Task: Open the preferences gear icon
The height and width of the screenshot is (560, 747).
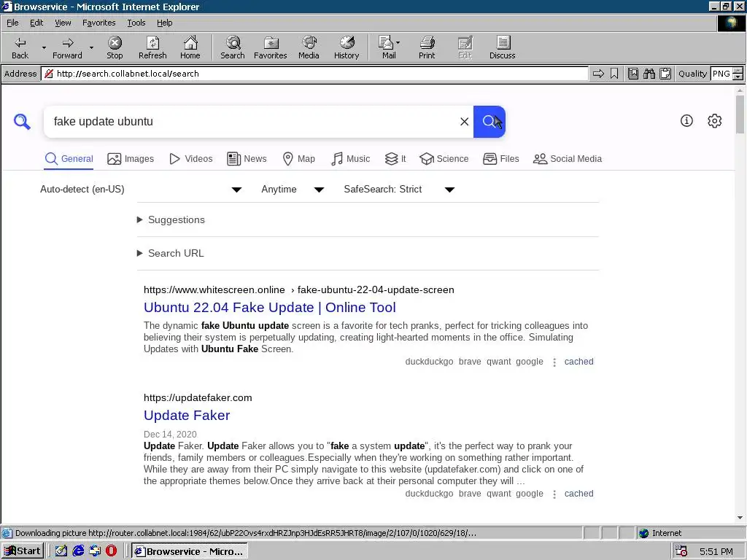Action: [x=715, y=121]
